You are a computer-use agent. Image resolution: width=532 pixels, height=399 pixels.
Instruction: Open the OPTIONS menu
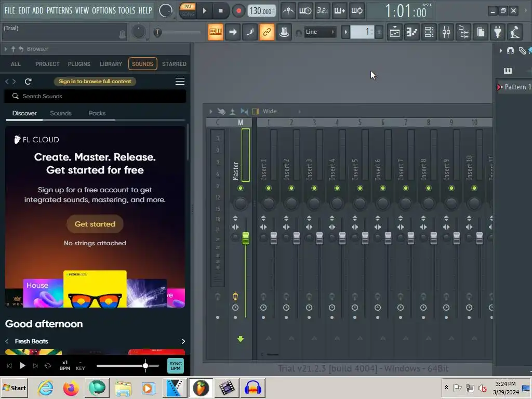pyautogui.click(x=104, y=10)
